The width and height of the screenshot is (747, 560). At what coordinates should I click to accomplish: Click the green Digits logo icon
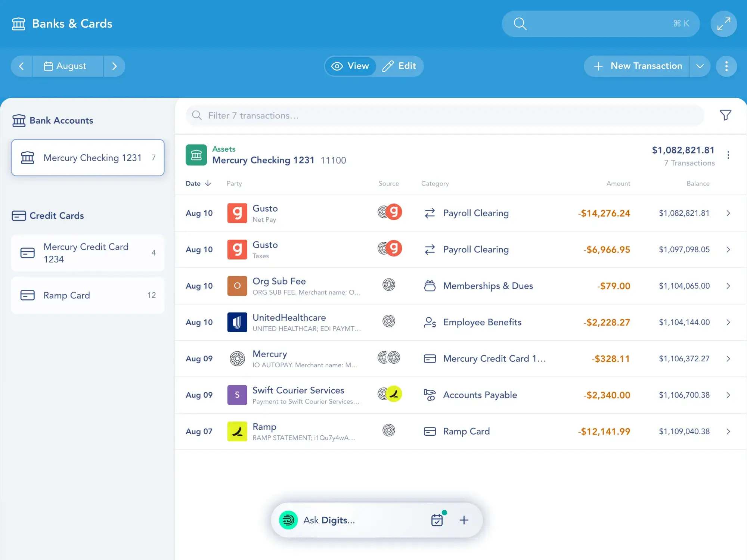pos(288,520)
